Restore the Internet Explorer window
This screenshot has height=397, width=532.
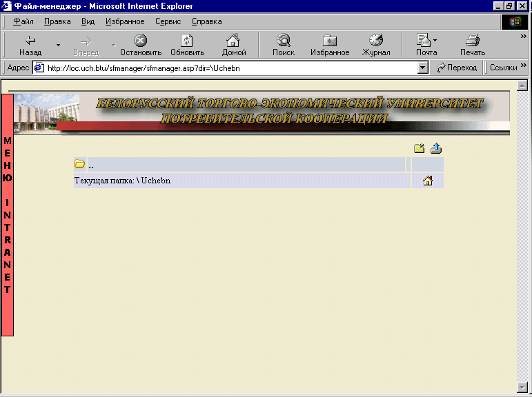[509, 6]
